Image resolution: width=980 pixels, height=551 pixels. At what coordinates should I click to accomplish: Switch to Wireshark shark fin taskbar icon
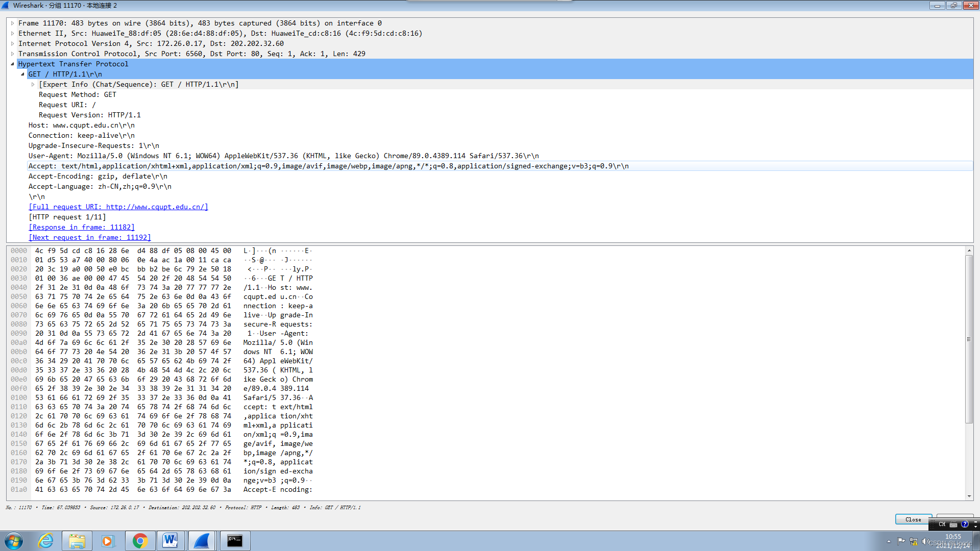click(202, 541)
